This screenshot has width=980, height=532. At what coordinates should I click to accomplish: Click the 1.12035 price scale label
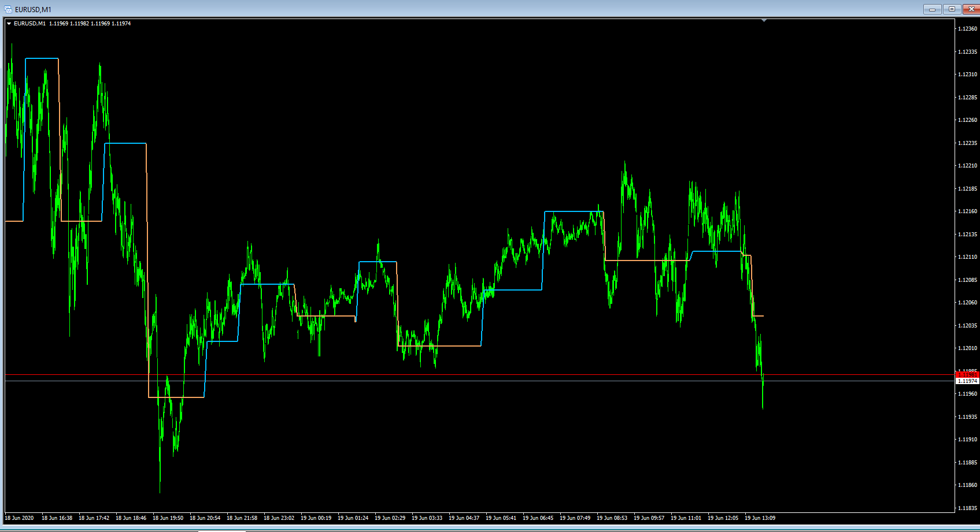pos(967,326)
